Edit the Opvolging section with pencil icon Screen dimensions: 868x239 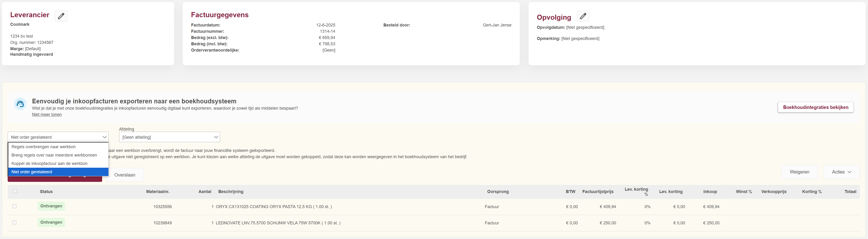583,16
